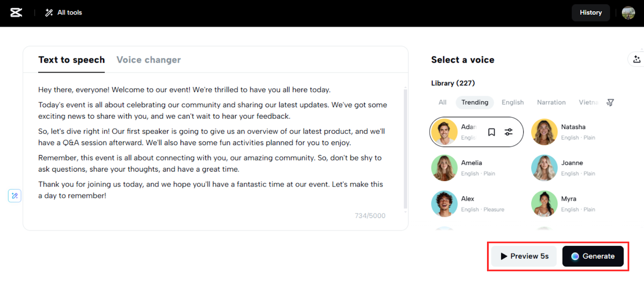644x282 pixels.
Task: Bookmark the Adam voice
Action: click(492, 132)
